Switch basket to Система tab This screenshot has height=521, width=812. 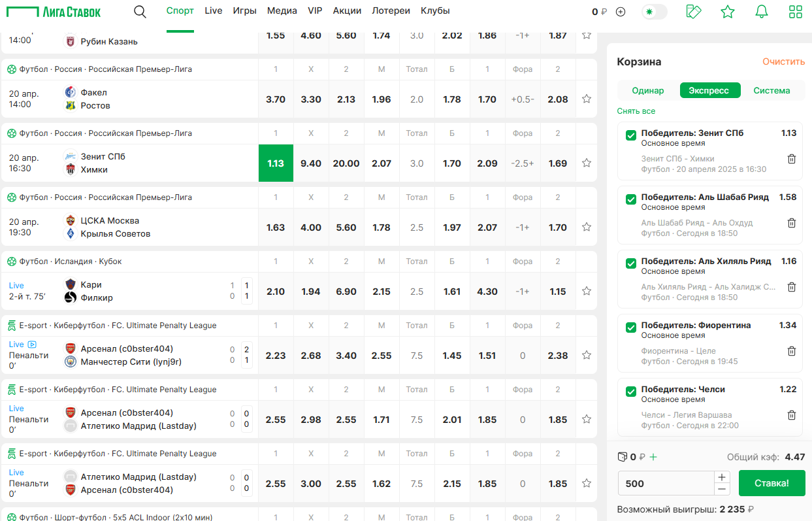point(771,90)
